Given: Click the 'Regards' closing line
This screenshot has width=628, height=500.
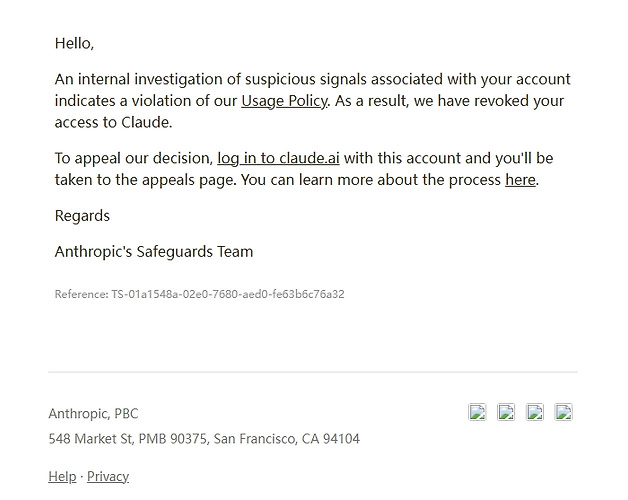Looking at the screenshot, I should (x=82, y=216).
